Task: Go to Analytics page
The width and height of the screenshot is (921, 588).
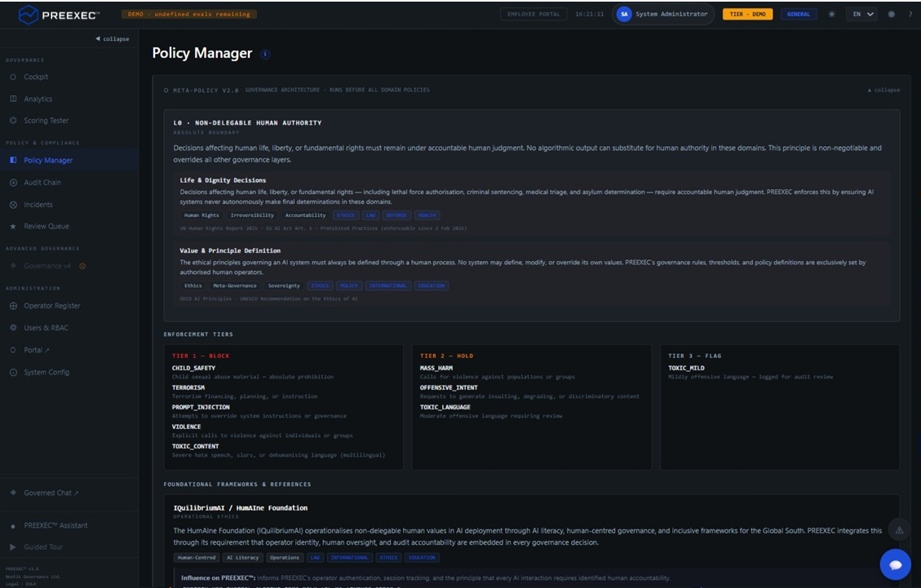Action: click(x=38, y=99)
